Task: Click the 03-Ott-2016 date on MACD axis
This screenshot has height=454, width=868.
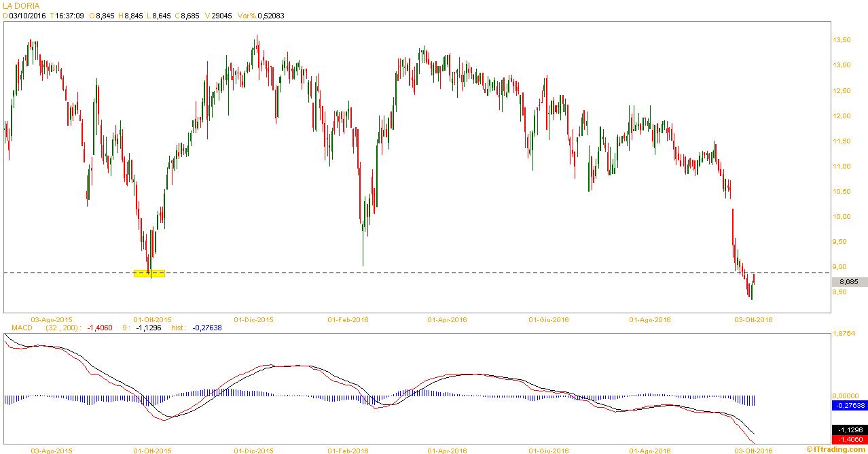Action: click(x=753, y=450)
